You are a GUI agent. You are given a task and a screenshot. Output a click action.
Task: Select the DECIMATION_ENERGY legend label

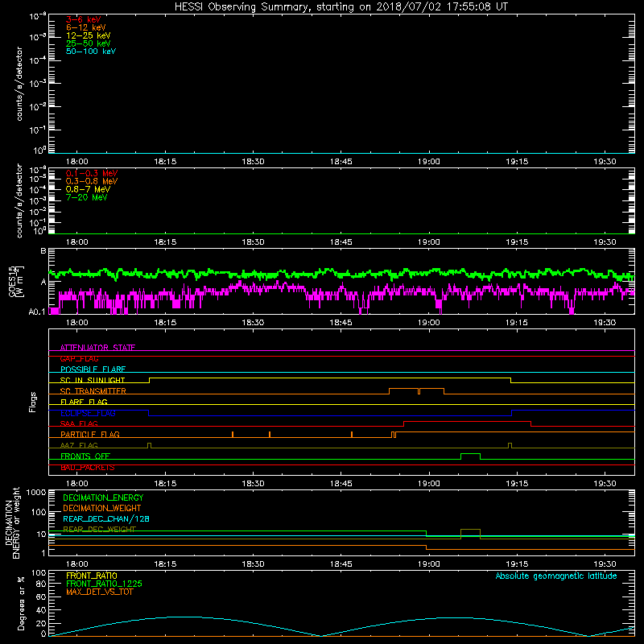(x=103, y=497)
